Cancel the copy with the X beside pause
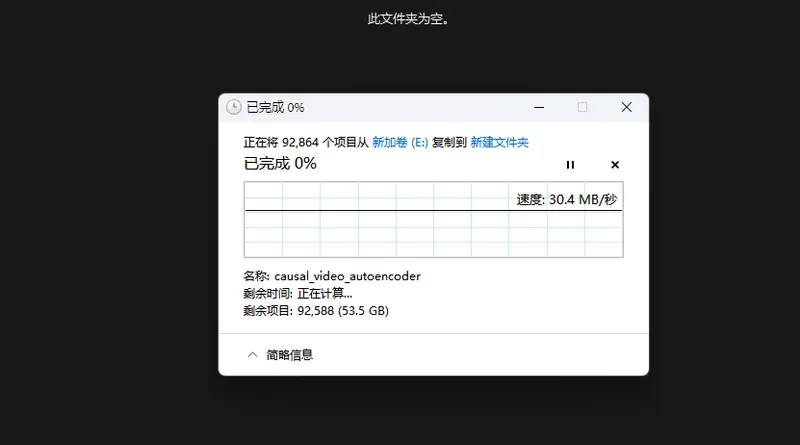Screen dimensions: 800x445 click(615, 165)
